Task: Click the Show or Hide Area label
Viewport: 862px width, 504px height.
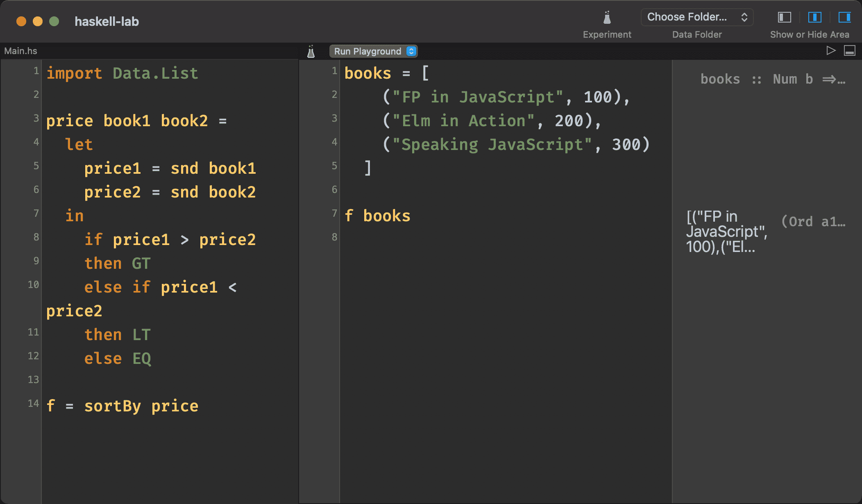Action: (x=810, y=34)
